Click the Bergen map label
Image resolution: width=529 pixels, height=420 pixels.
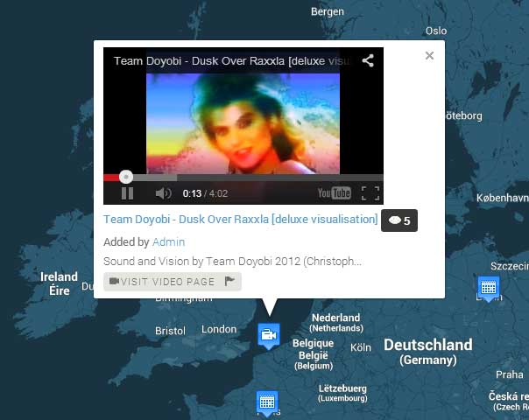coord(328,11)
